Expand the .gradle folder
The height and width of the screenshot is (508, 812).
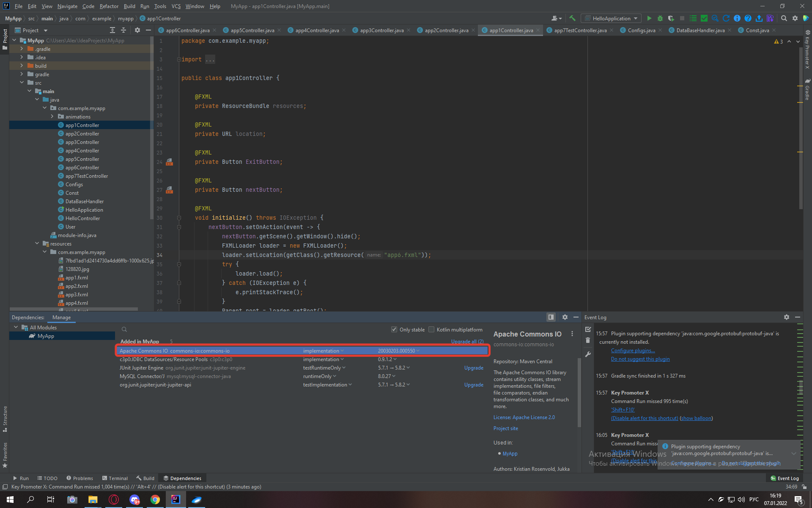point(22,49)
